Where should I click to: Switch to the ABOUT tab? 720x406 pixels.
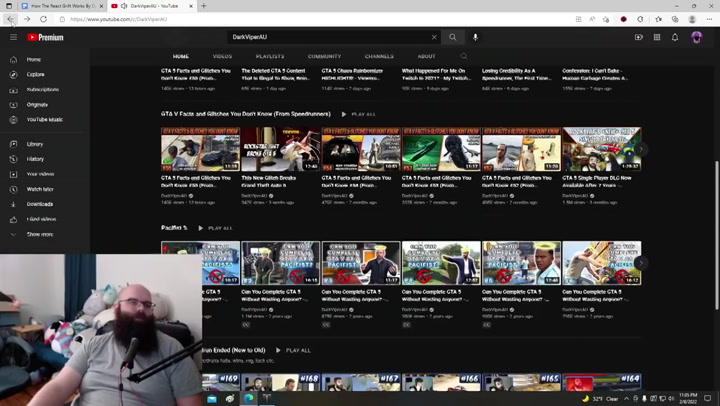pyautogui.click(x=426, y=56)
